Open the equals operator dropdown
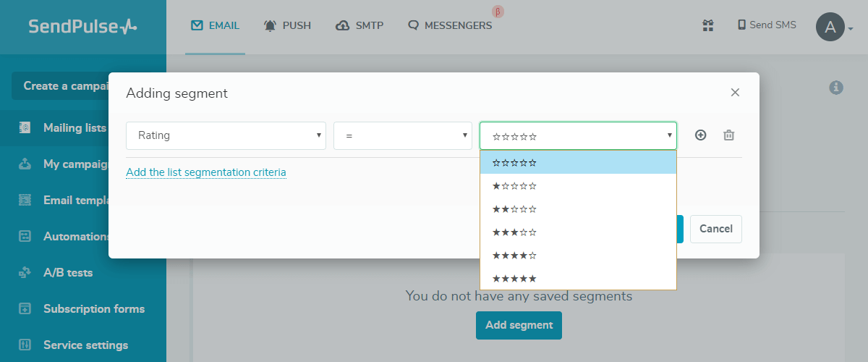Screen dimensions: 868x362 click(x=402, y=135)
